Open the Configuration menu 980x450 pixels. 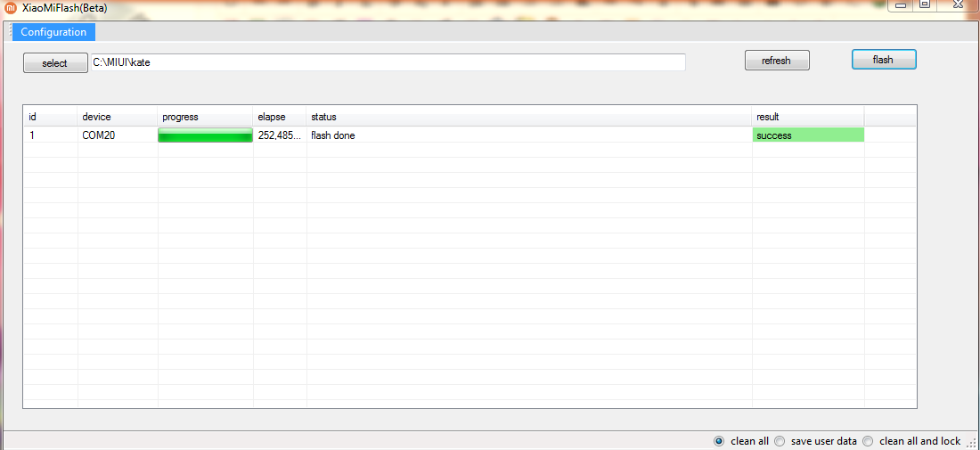click(x=53, y=32)
